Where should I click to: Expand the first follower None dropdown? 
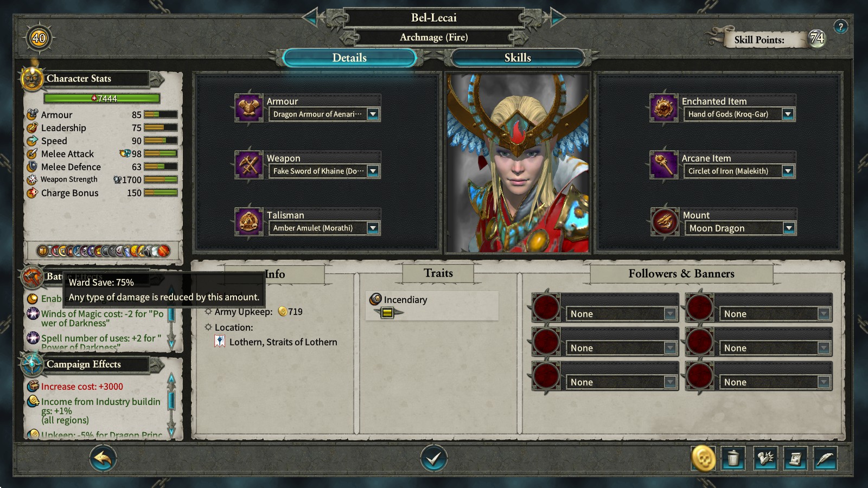point(671,314)
